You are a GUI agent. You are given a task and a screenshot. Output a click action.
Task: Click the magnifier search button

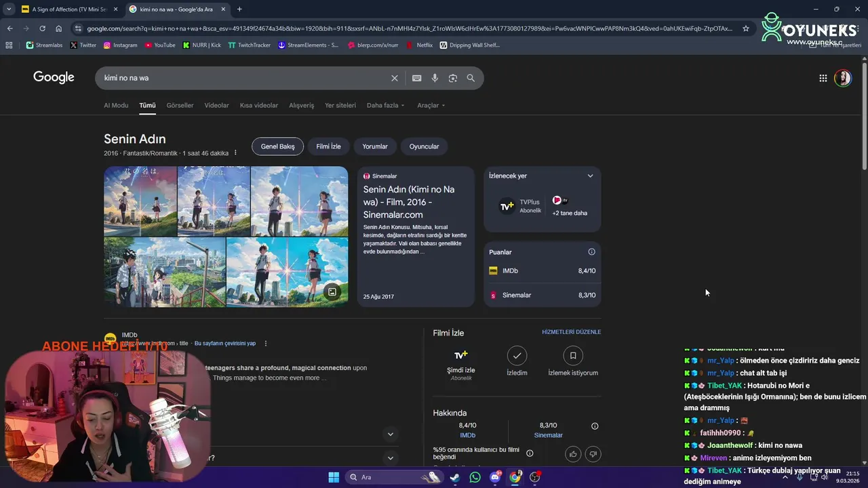pyautogui.click(x=471, y=78)
